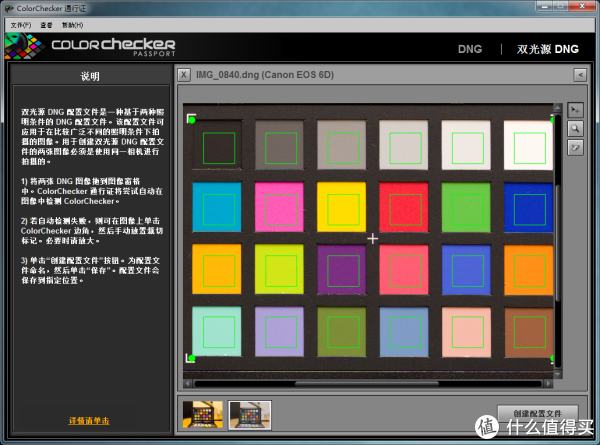Screen dimensions: 600x445
Task: Click the scroll right arrow of image view
Action: coord(549,383)
